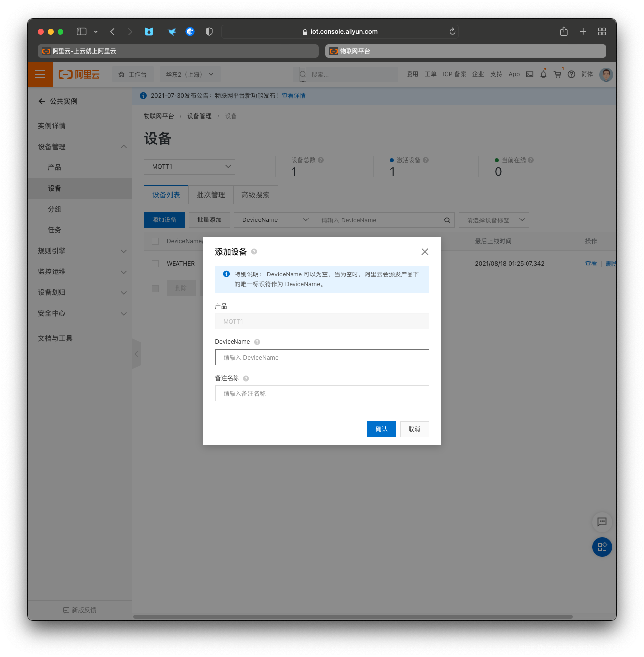Screen dimensions: 644x657
Task: Switch to the 高级搜索 tab
Action: [255, 195]
